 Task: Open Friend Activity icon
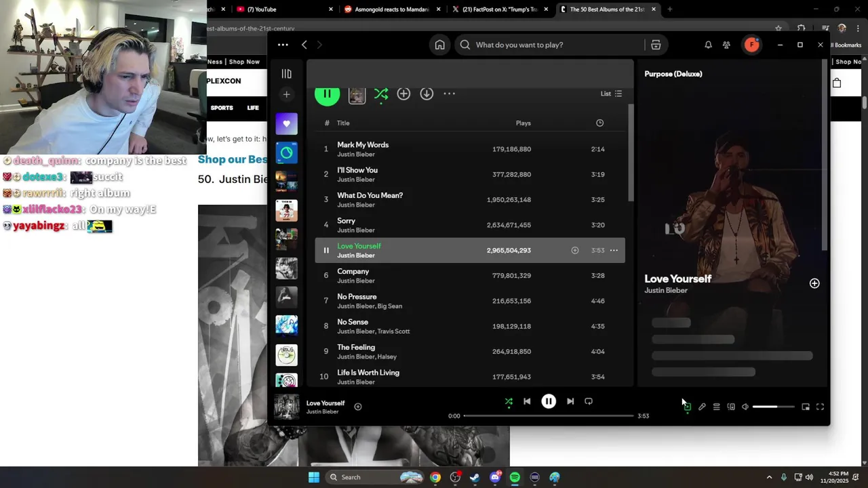click(726, 45)
